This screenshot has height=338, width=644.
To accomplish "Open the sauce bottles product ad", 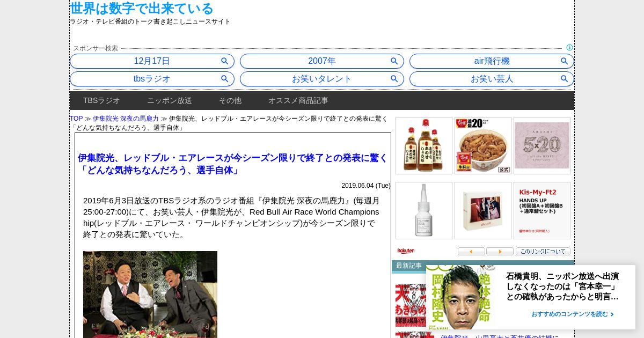I will (x=424, y=145).
